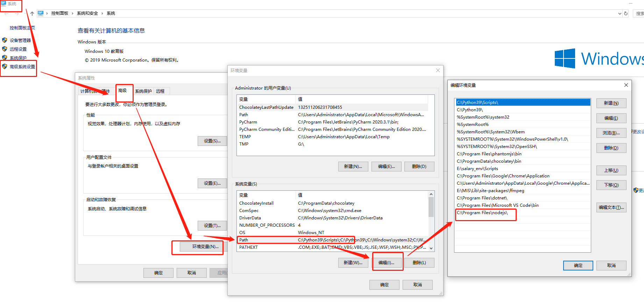This screenshot has width=644, height=303.
Task: Click 浏览(B)... in 编辑环境变量
Action: pyautogui.click(x=611, y=133)
